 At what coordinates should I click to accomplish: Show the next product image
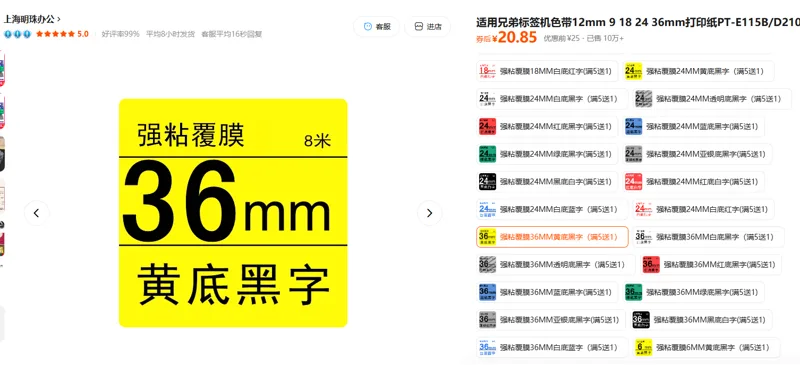coord(430,213)
